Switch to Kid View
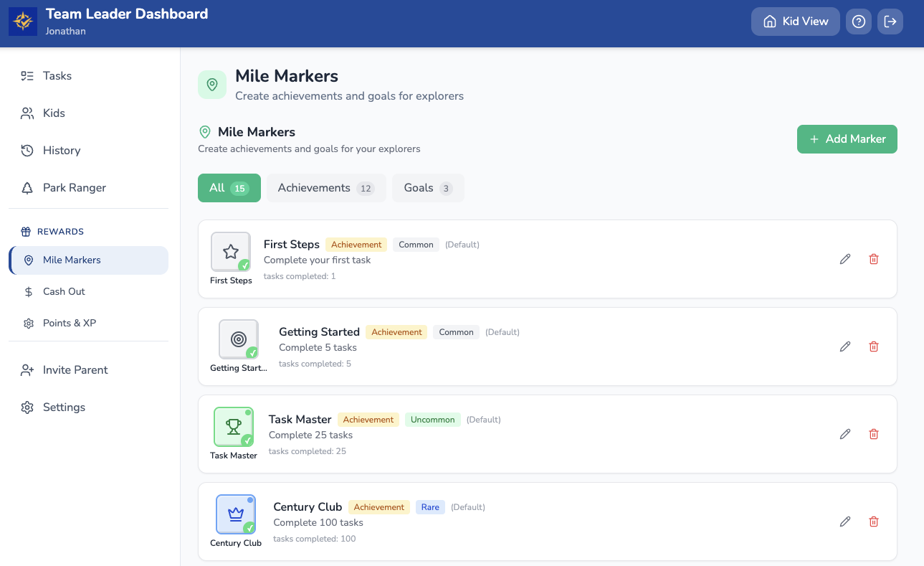The width and height of the screenshot is (924, 566). pos(795,22)
